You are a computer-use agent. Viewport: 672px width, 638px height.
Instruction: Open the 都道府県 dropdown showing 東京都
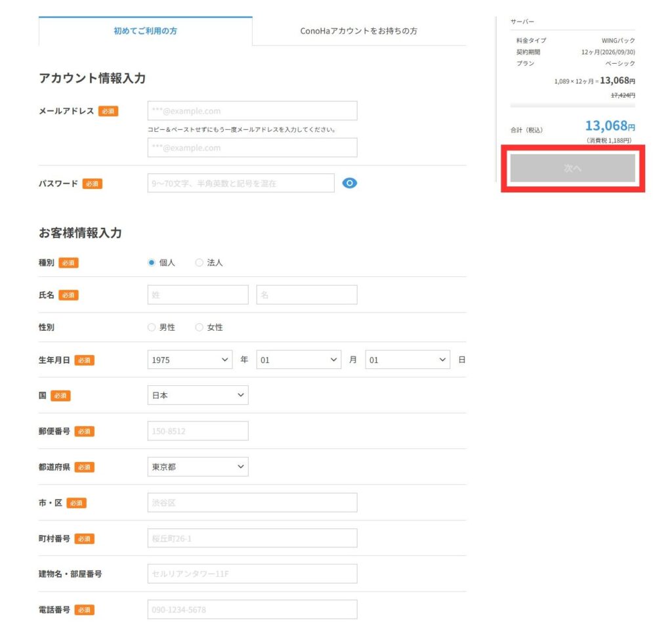[x=198, y=467]
